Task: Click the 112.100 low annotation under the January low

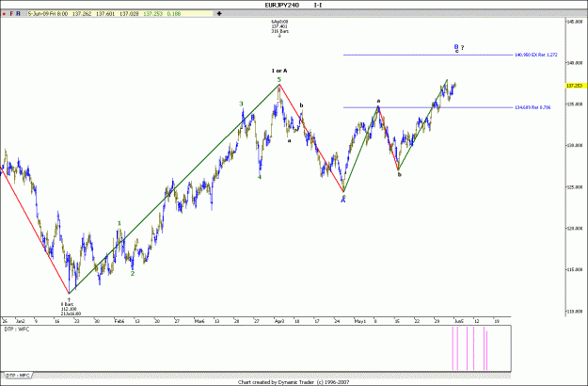Action: point(71,309)
